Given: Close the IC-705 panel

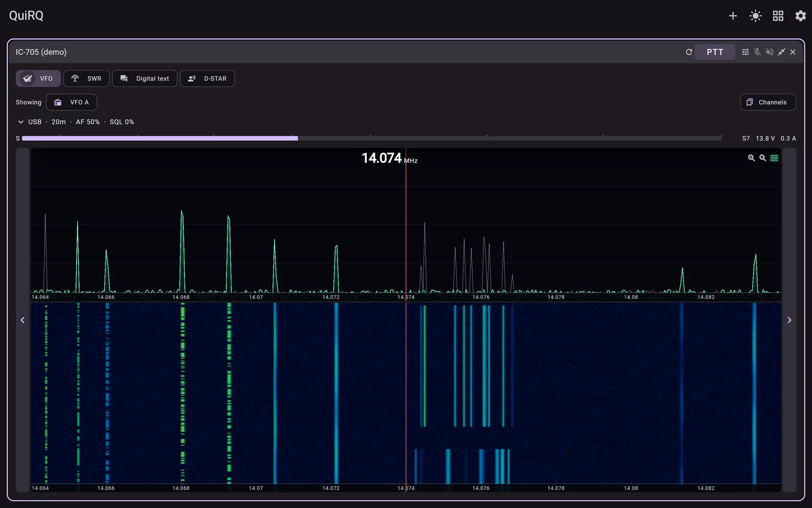Looking at the screenshot, I should pos(793,52).
